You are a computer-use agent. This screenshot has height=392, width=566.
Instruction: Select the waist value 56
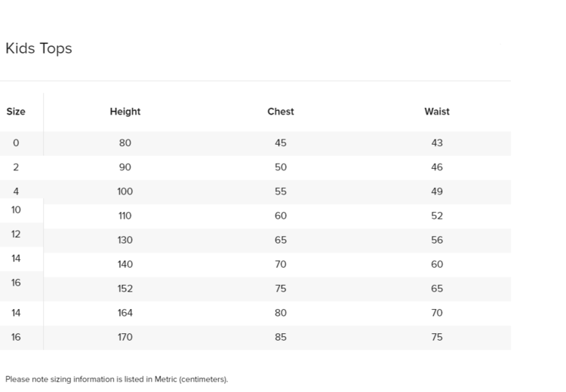coord(437,240)
